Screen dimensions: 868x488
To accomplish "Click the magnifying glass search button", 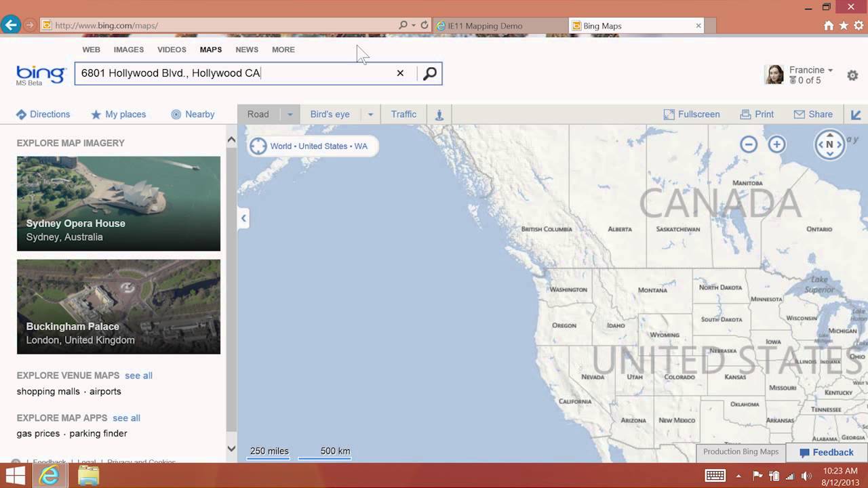I will coord(430,73).
